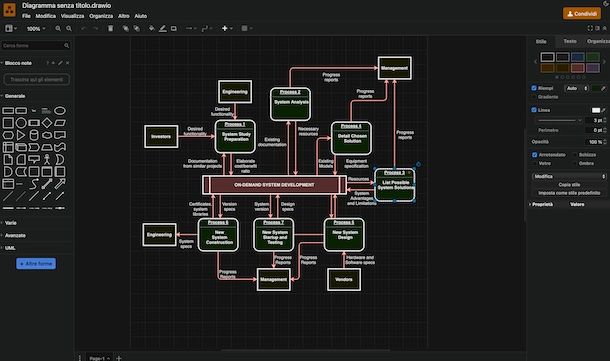Click Imposta come stile predefinito button

click(569, 193)
